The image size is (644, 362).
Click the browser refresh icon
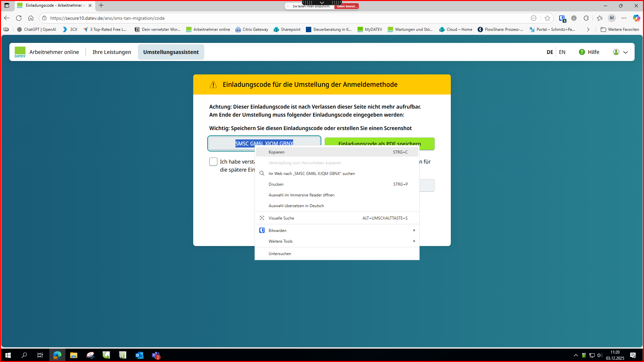19,18
